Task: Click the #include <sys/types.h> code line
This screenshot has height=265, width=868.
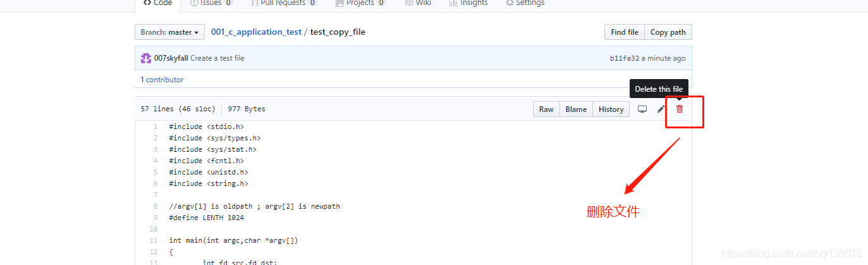Action: (215, 138)
